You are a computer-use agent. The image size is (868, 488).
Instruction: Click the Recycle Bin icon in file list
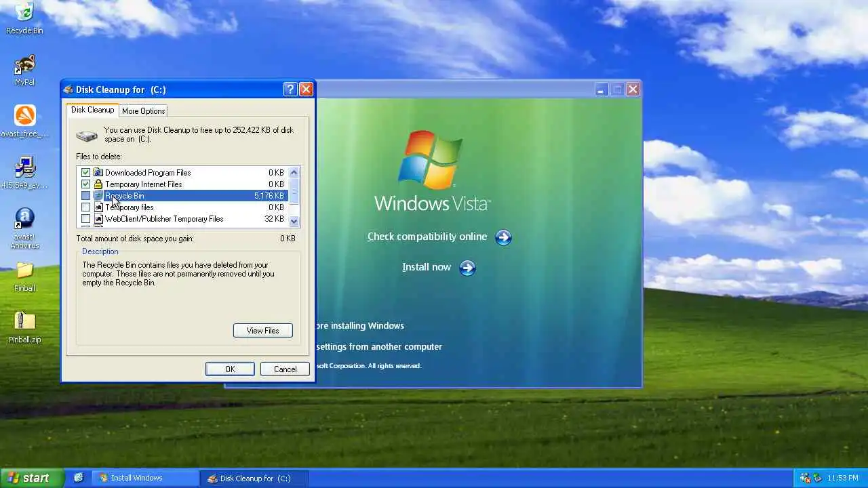coord(98,196)
